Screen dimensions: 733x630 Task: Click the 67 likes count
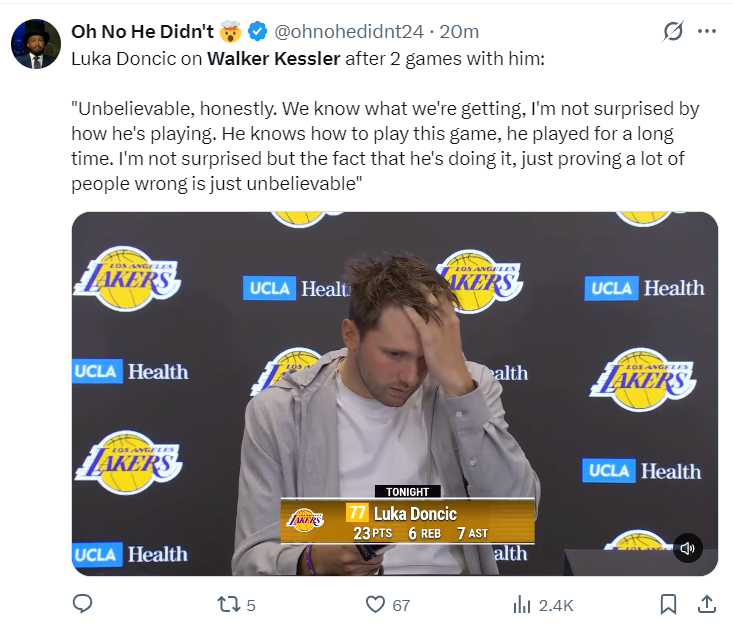click(401, 605)
